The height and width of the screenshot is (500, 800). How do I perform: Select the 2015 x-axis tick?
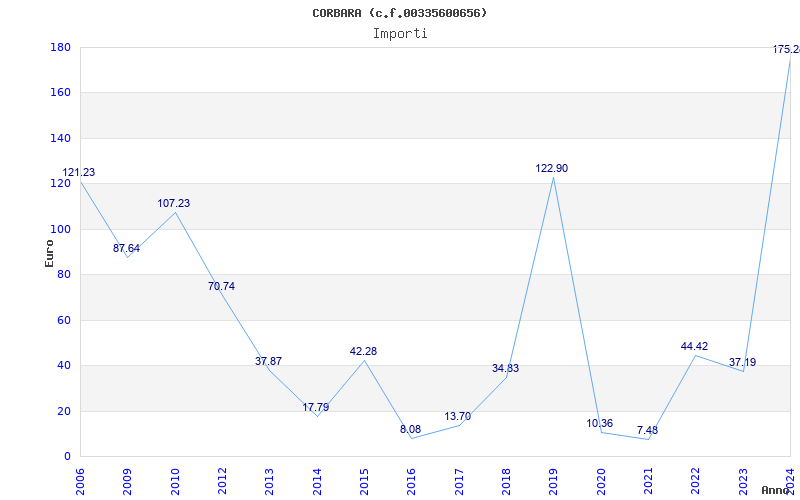click(x=364, y=482)
